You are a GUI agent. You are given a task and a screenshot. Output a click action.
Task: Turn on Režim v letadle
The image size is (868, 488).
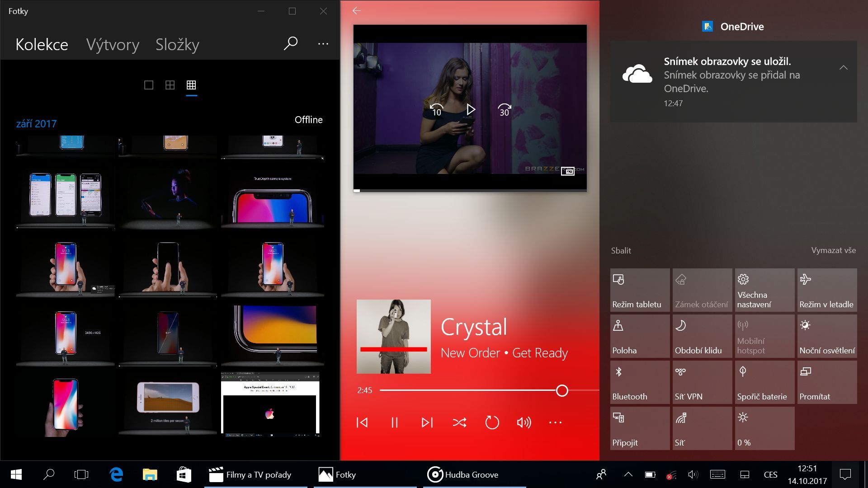826,290
